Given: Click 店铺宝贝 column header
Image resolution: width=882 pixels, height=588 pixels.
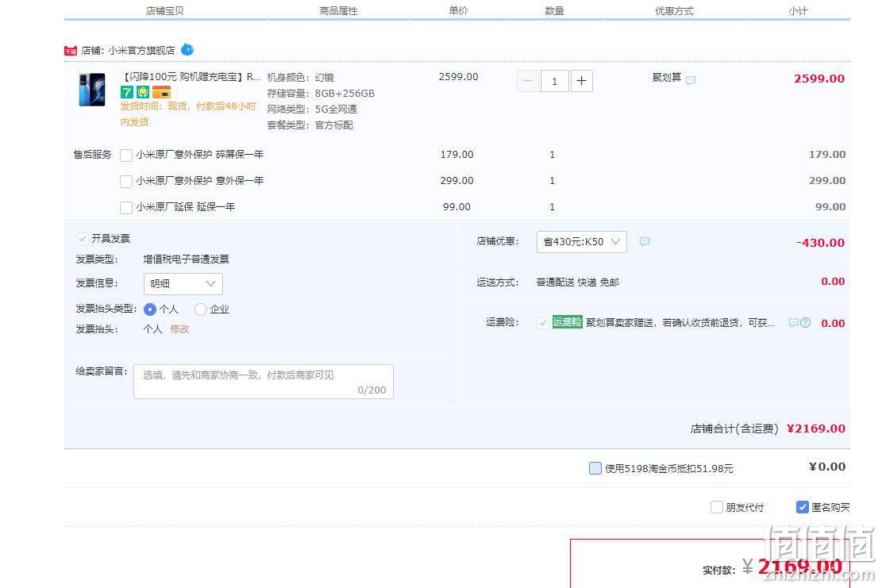Looking at the screenshot, I should tap(164, 10).
